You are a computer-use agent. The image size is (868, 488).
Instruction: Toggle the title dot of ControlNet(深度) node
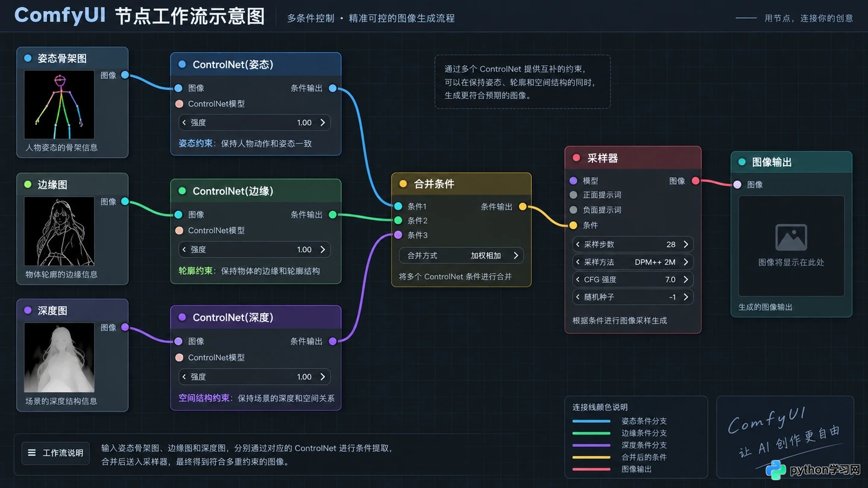coord(182,318)
